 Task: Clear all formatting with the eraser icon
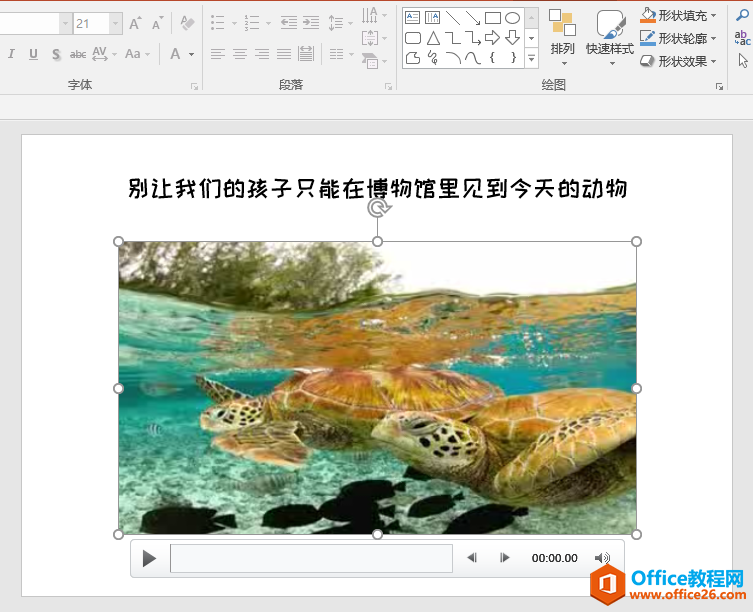click(x=187, y=23)
